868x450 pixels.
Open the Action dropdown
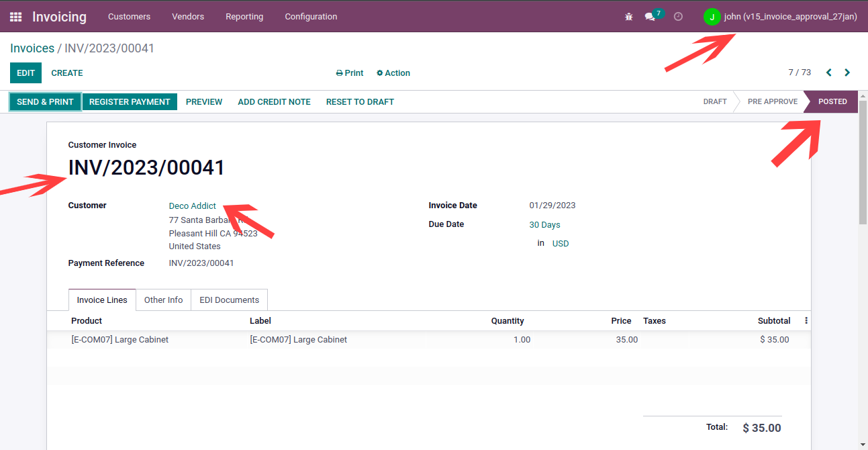pos(393,73)
